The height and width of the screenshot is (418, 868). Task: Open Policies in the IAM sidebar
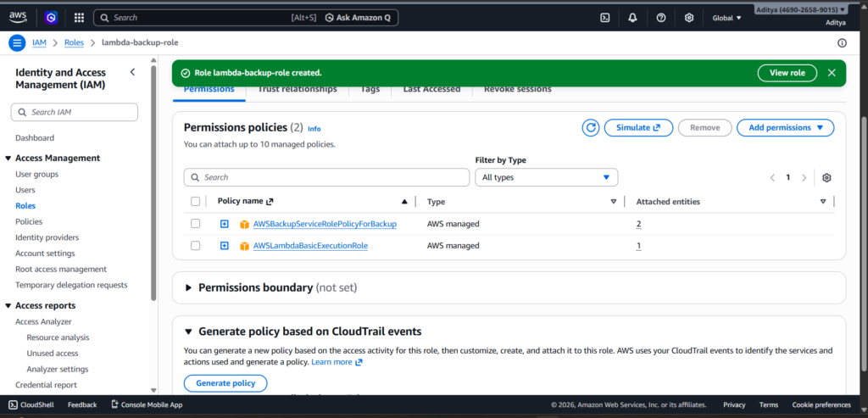coord(29,221)
